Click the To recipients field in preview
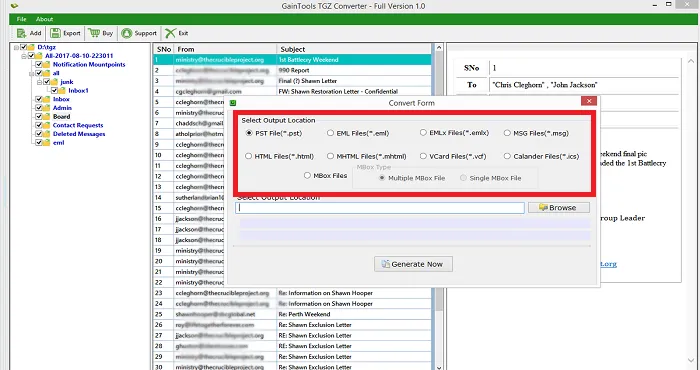Viewport: 700px width, 370px height. (x=583, y=84)
